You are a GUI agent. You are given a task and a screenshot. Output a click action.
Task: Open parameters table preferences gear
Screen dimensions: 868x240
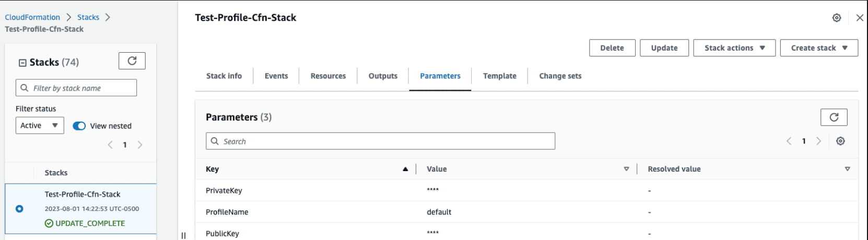(x=840, y=141)
